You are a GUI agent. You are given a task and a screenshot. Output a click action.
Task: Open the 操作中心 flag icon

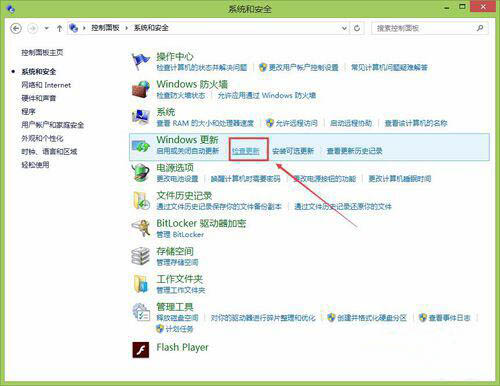click(x=140, y=61)
